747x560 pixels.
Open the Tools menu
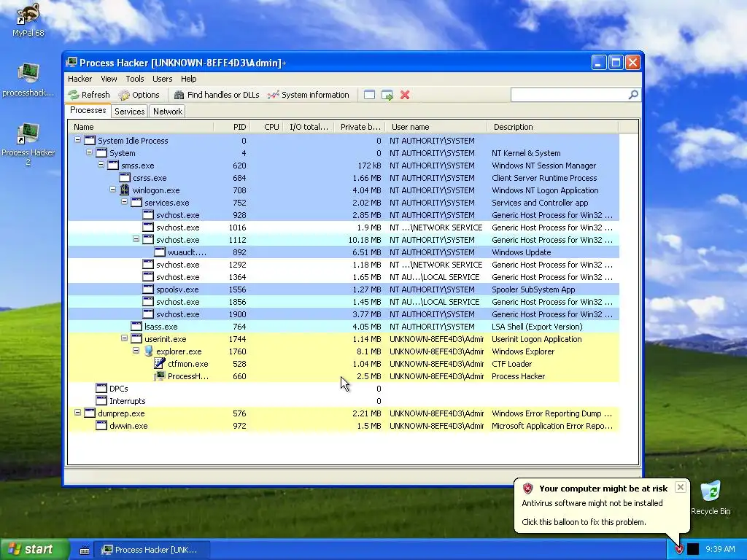135,79
